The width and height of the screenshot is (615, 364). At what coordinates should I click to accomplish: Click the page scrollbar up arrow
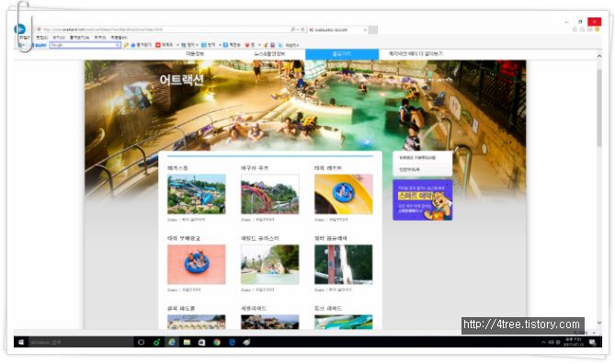[599, 56]
